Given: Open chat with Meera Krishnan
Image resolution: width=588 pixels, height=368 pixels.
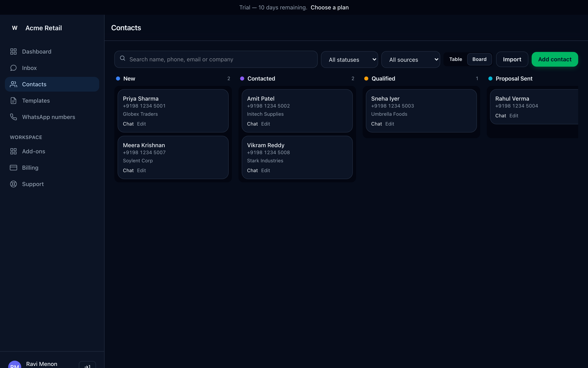Looking at the screenshot, I should click(128, 171).
